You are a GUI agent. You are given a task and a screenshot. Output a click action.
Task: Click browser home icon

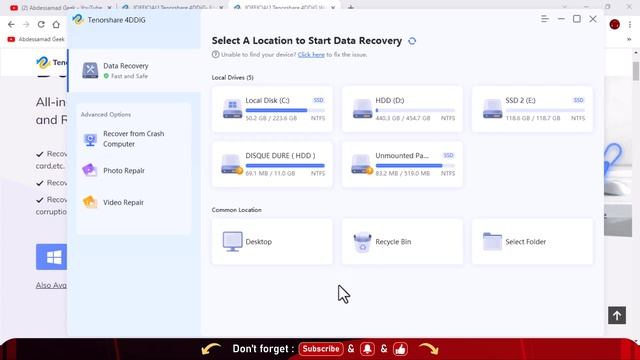tap(56, 24)
